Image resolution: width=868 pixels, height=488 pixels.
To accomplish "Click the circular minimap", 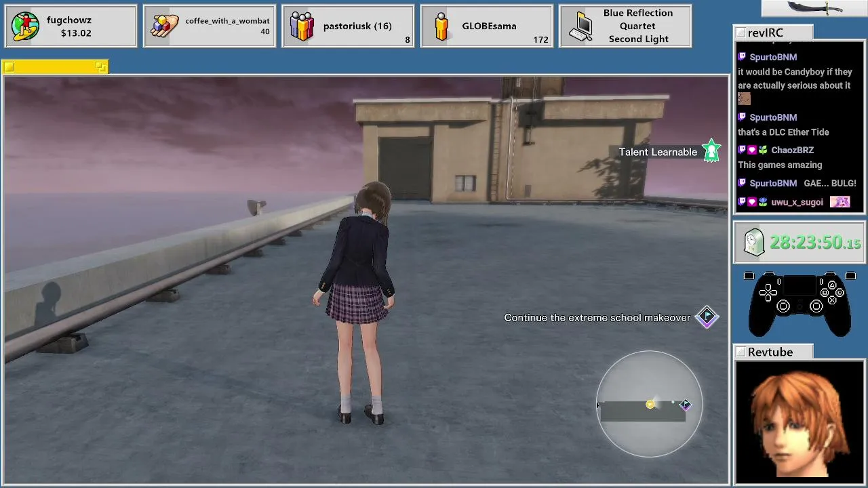I will point(649,404).
